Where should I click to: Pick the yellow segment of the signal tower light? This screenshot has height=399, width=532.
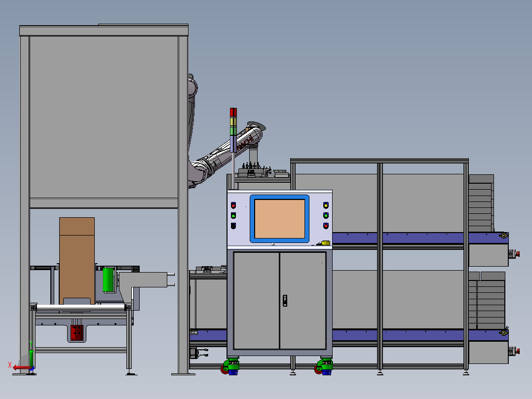coord(233,121)
